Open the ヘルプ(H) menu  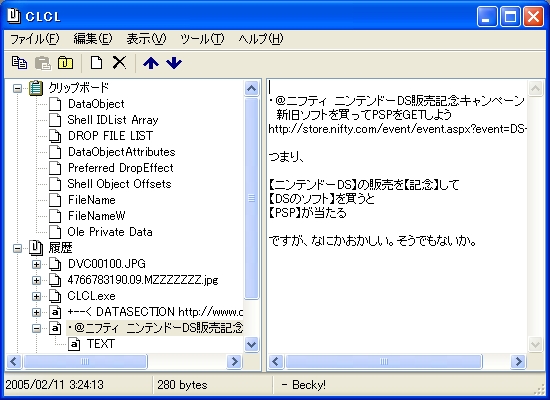(x=261, y=39)
